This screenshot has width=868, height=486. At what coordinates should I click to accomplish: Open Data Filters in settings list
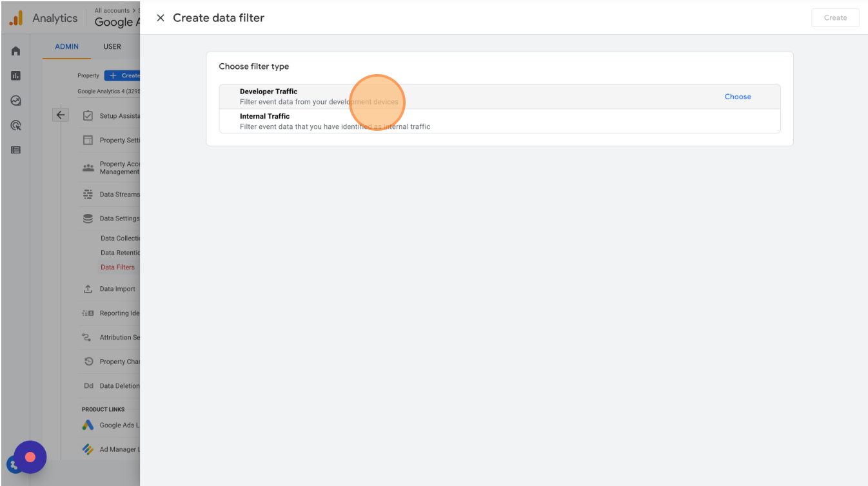pos(118,267)
